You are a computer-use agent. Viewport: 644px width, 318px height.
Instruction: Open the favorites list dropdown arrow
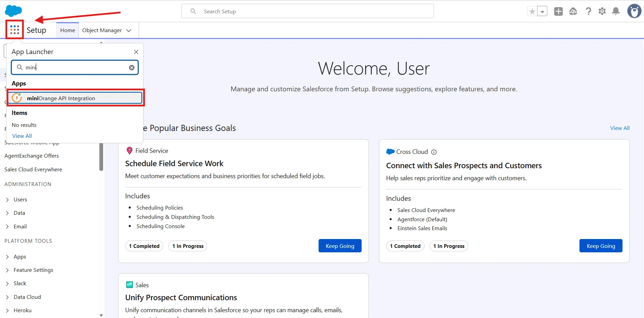[x=542, y=11]
